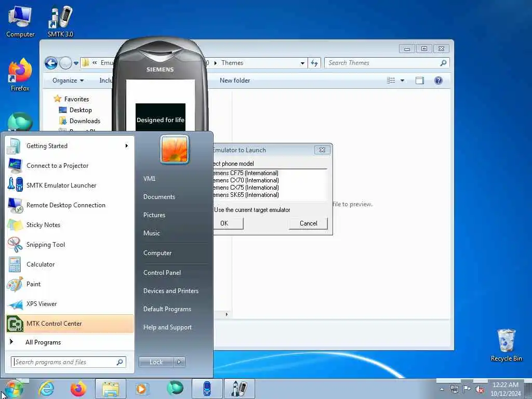Open Firefox from the taskbar

(x=78, y=389)
